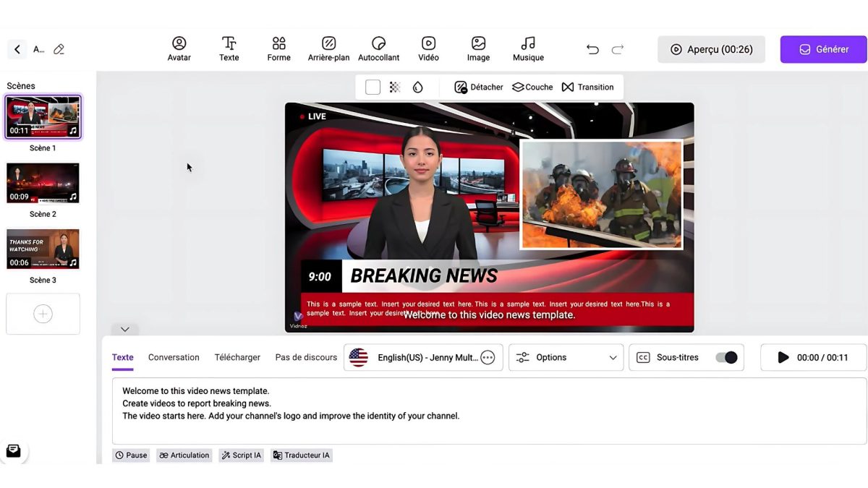868x488 pixels.
Task: Open the Musique tool
Action: 528,49
